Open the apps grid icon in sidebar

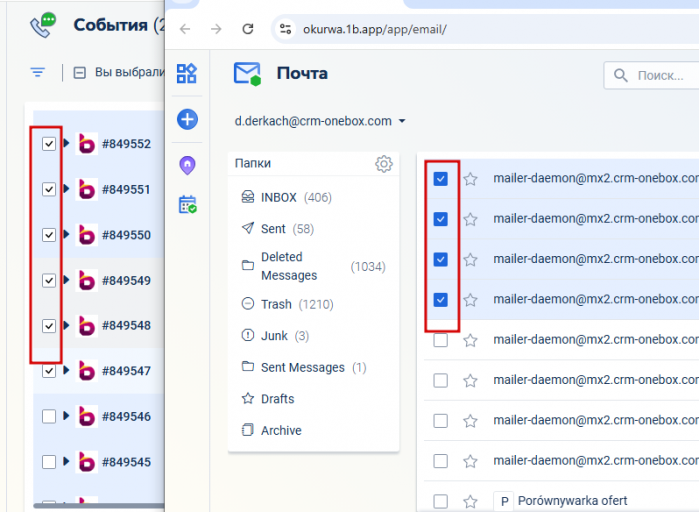tap(187, 74)
